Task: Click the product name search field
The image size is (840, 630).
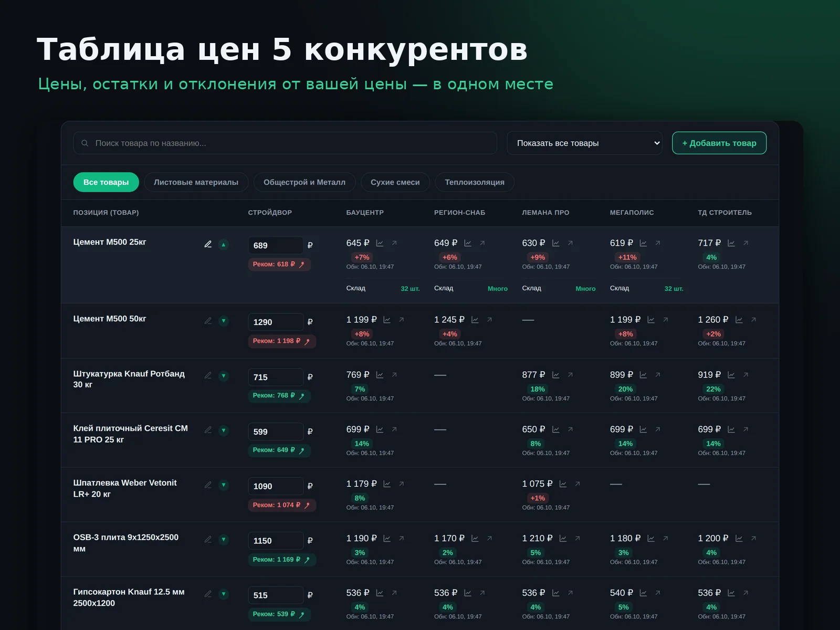Action: (x=285, y=143)
